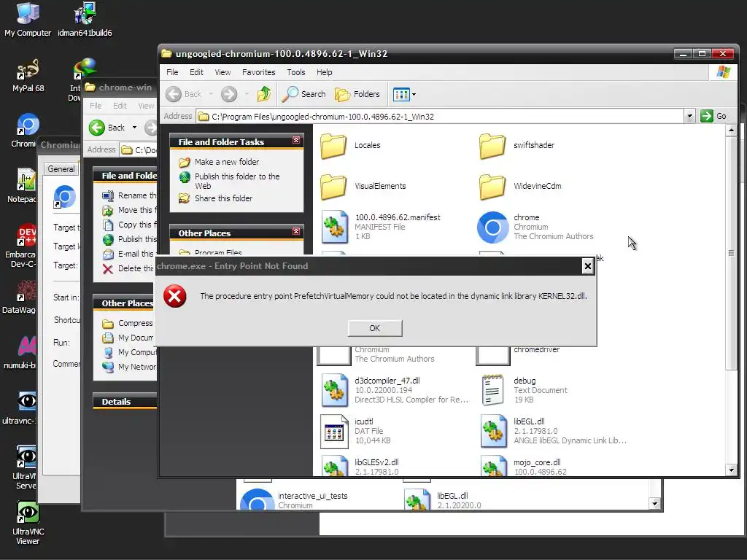Collapse the Other Places panel
The image size is (747, 560).
point(296,231)
